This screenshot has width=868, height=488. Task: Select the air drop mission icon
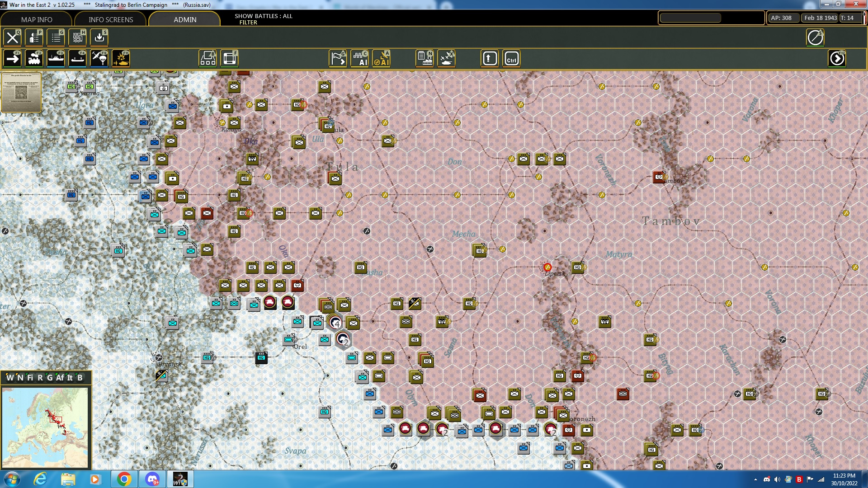pyautogui.click(x=99, y=58)
